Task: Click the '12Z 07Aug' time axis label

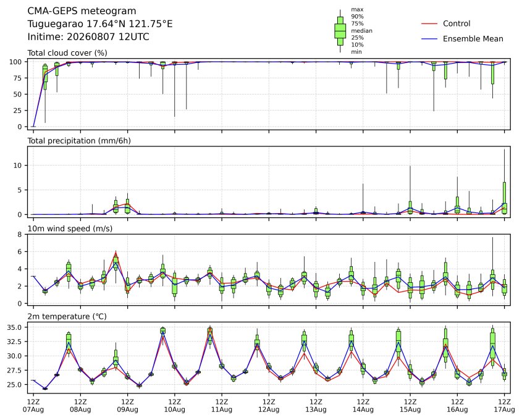Action: 33,406
